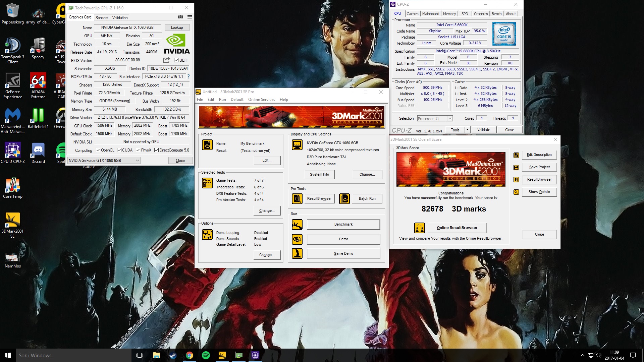The width and height of the screenshot is (644, 362).
Task: Switch to the Validation tab in GPU-Z
Action: 120,18
